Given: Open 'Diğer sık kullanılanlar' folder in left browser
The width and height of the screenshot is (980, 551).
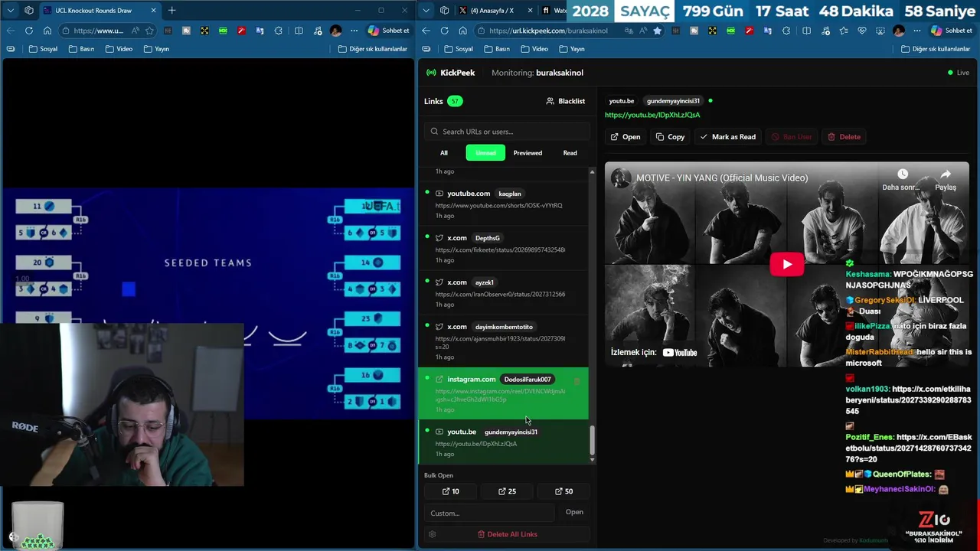Looking at the screenshot, I should [x=372, y=49].
